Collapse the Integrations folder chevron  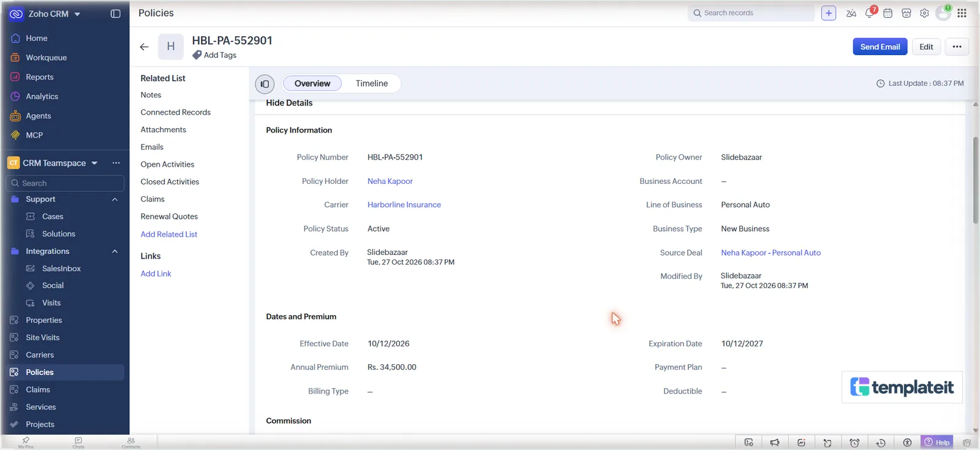tap(115, 251)
